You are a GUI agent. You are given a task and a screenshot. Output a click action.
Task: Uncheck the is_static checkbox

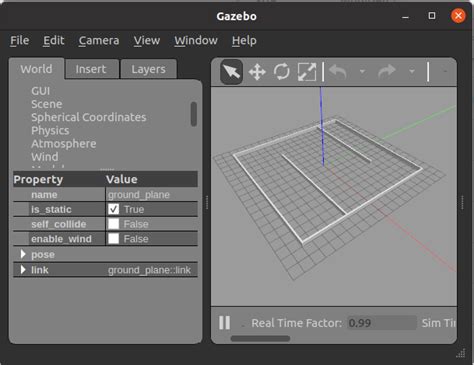pos(113,209)
